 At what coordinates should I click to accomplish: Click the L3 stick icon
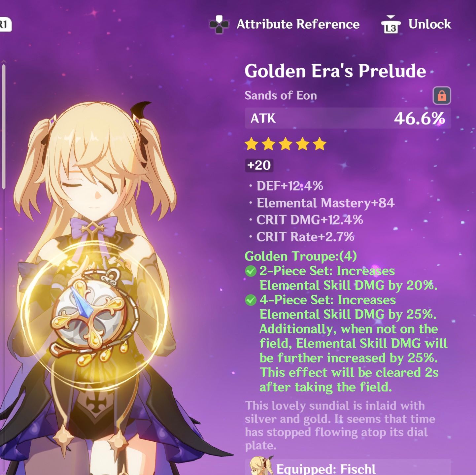pos(391,25)
